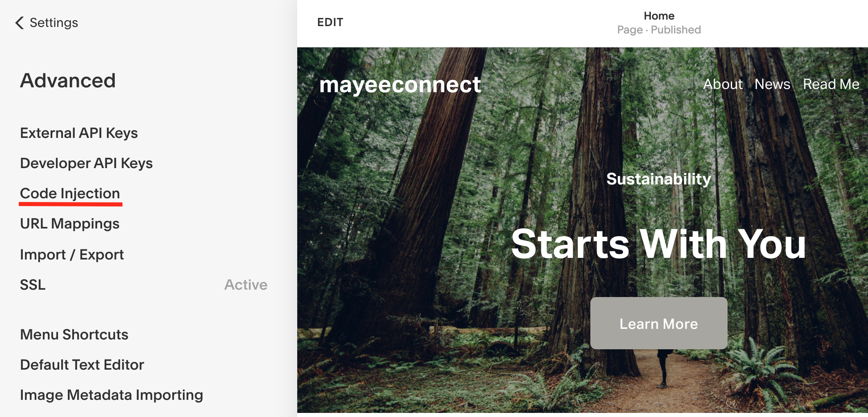Open the About nav link

point(723,84)
